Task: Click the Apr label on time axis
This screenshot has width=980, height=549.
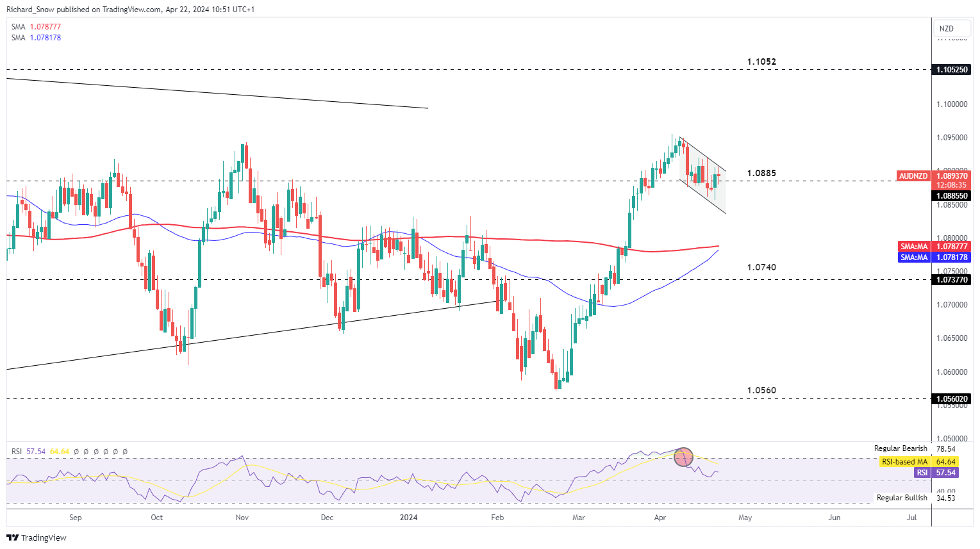Action: point(660,518)
